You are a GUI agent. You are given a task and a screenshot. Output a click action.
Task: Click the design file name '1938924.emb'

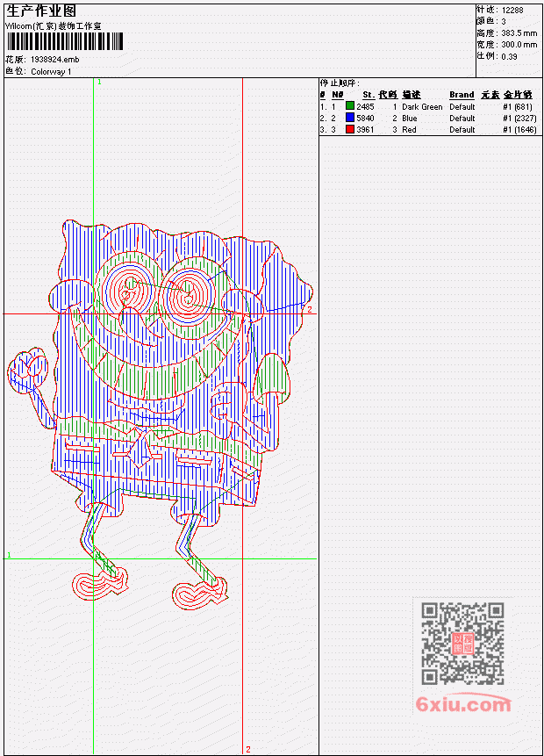pos(55,60)
